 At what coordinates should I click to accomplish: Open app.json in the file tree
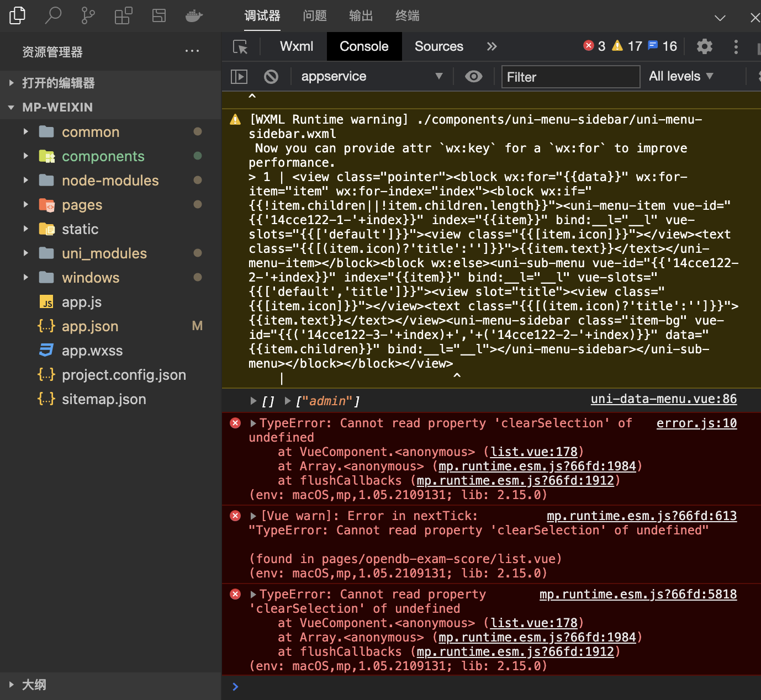tap(90, 326)
